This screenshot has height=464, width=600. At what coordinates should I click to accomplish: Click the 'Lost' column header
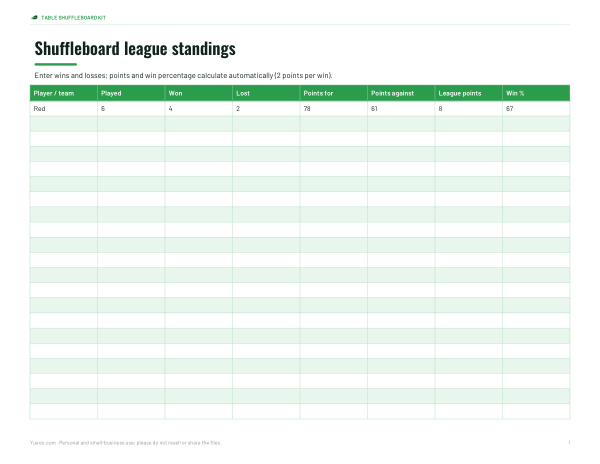click(x=266, y=93)
